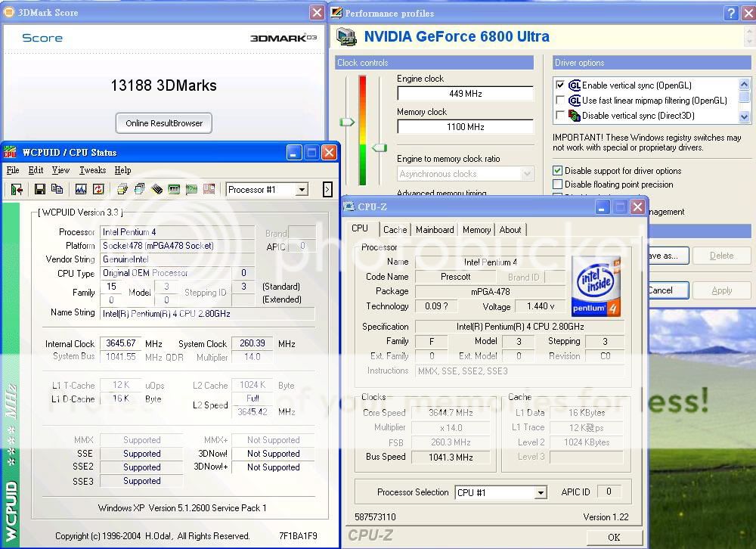Open the Processor #1 dropdown in WCPUID

click(x=302, y=190)
